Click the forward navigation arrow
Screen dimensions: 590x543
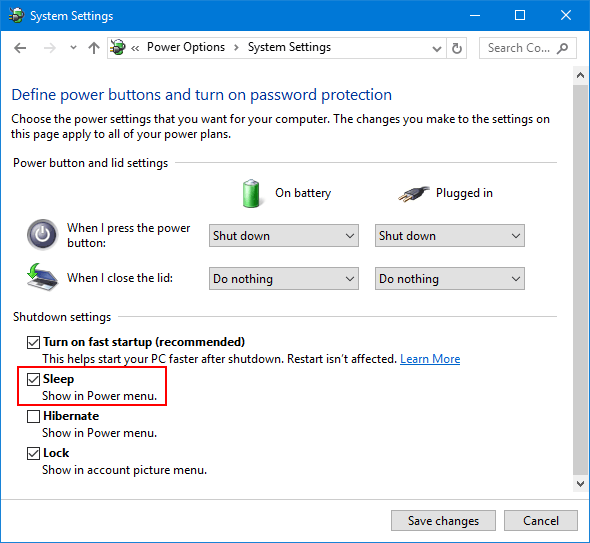(49, 48)
